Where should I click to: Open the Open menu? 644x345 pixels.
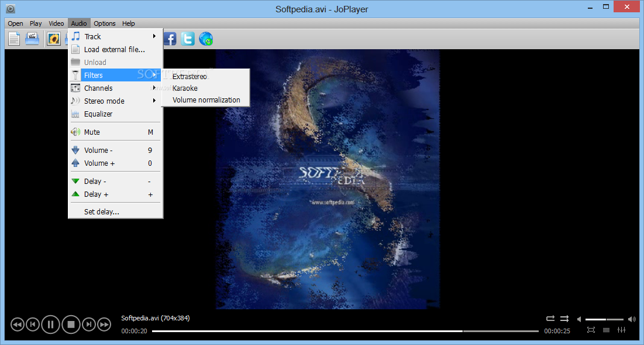coord(16,23)
